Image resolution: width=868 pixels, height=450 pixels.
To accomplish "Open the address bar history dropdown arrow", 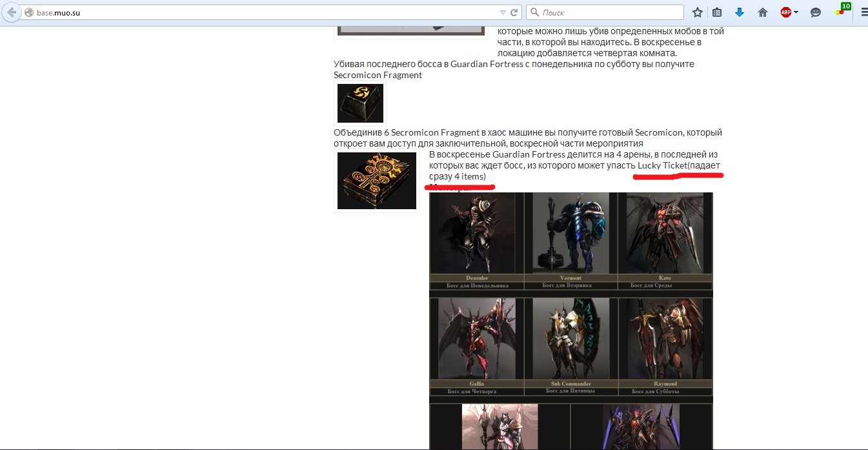I will [x=503, y=12].
